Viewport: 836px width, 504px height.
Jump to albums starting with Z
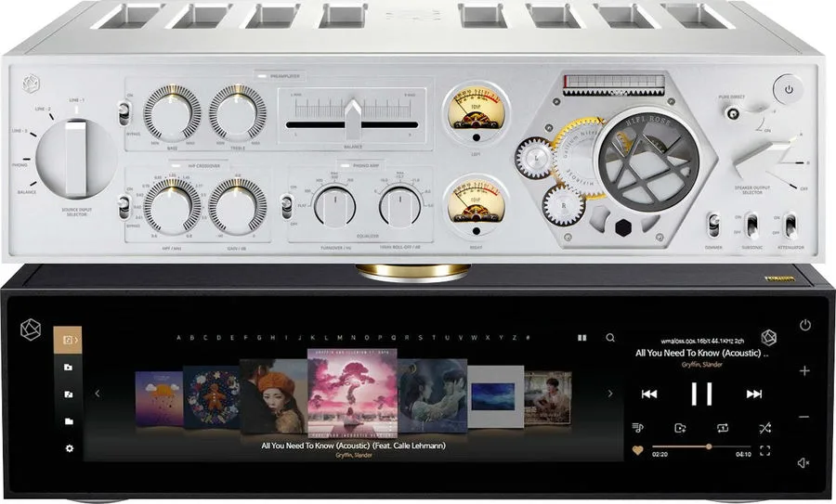pos(515,338)
